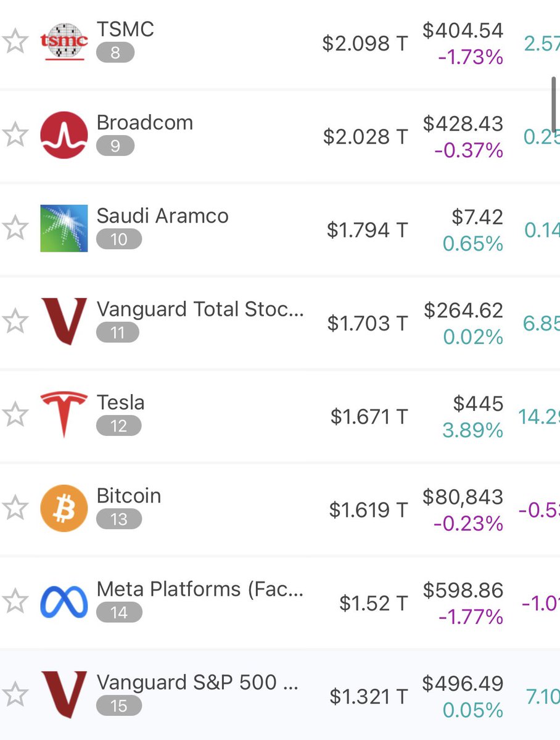Click the Saudi Aramco logo
This screenshot has width=560, height=740.
[x=64, y=228]
